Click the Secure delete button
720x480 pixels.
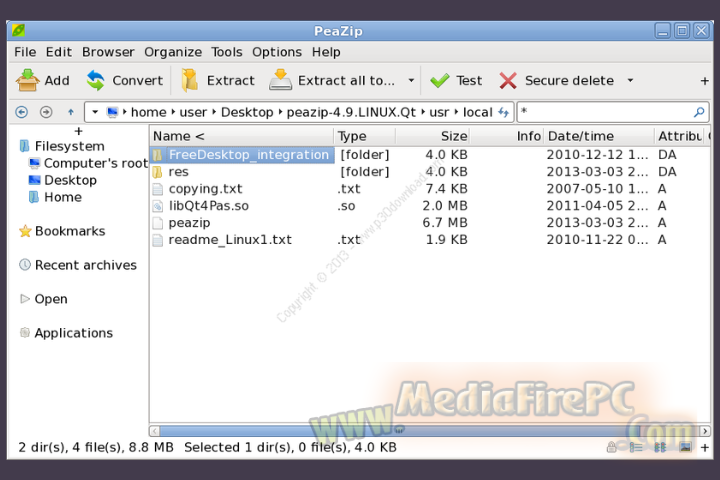click(x=557, y=81)
